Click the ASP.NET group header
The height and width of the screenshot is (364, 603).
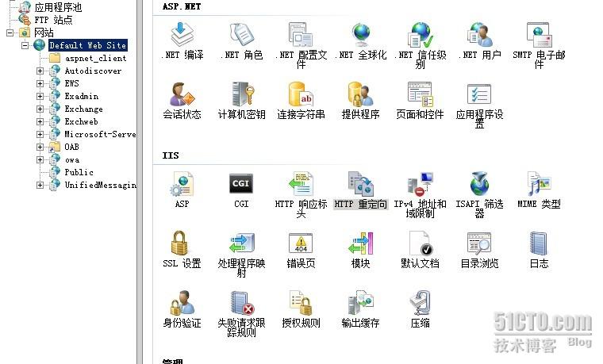tap(182, 6)
